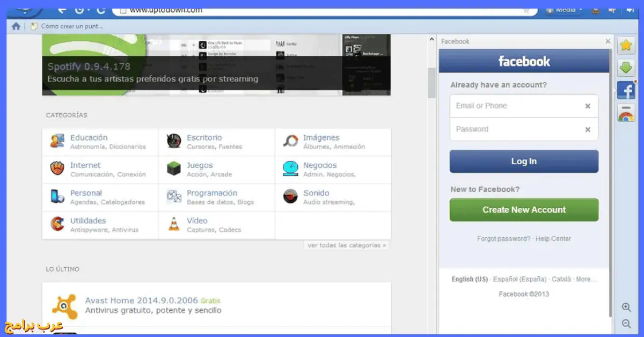Clear the Email or Phone field
Viewport: 644px width, 337px height.
tap(588, 106)
